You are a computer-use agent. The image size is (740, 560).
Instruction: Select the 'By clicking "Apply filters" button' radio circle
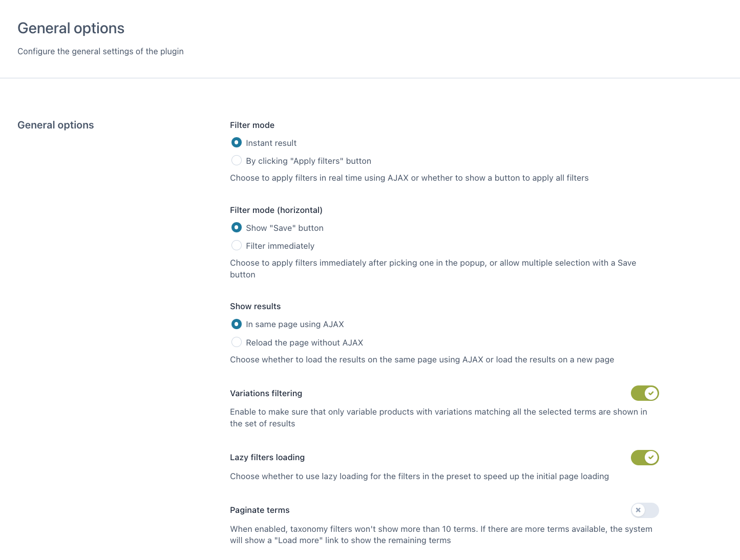[x=236, y=160]
